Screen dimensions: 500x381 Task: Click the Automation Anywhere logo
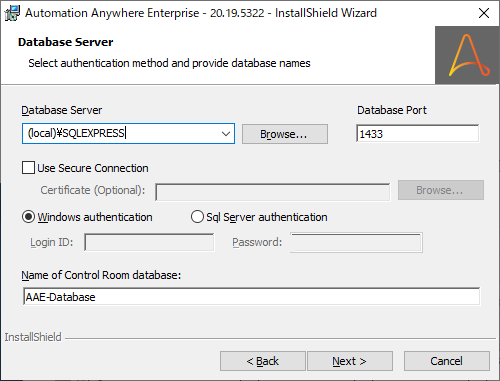point(467,55)
